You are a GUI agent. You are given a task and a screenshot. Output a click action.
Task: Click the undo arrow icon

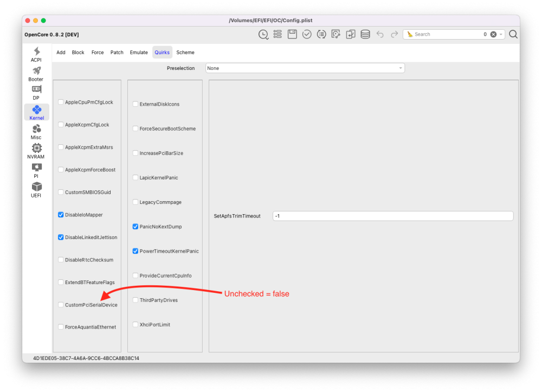[x=380, y=34]
